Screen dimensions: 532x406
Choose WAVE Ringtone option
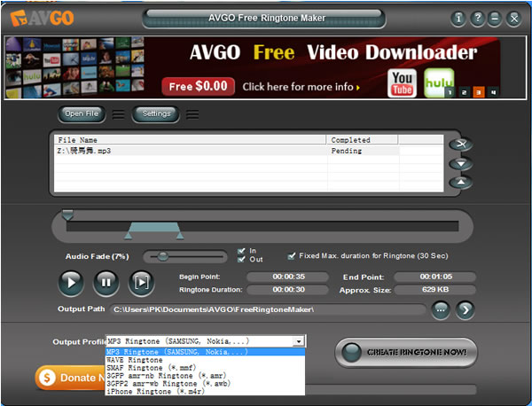tap(206, 360)
